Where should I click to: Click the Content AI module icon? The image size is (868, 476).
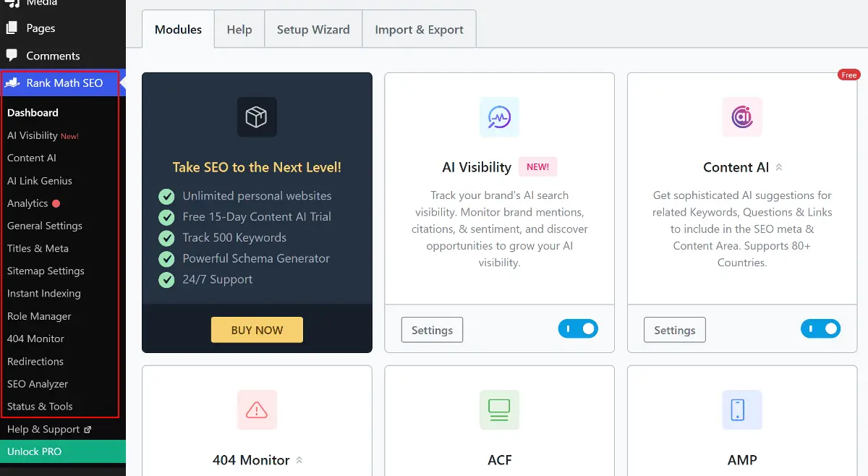742,117
